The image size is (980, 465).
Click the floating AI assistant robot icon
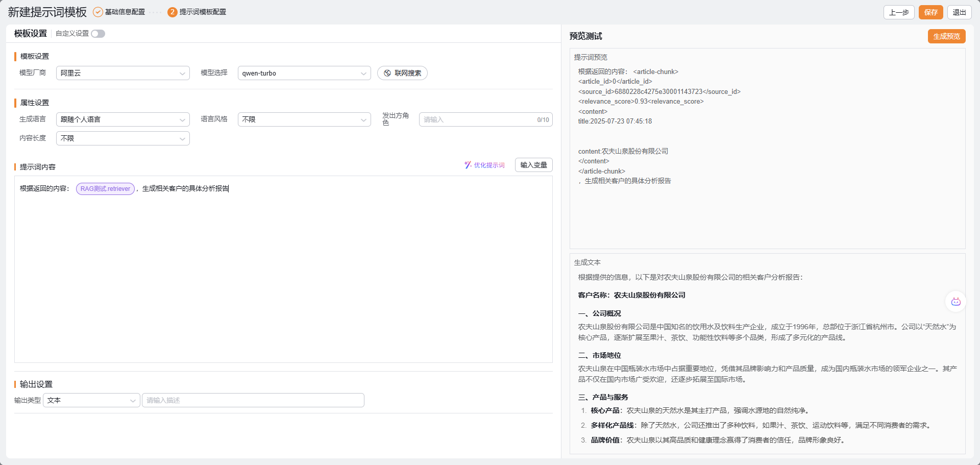coord(955,302)
